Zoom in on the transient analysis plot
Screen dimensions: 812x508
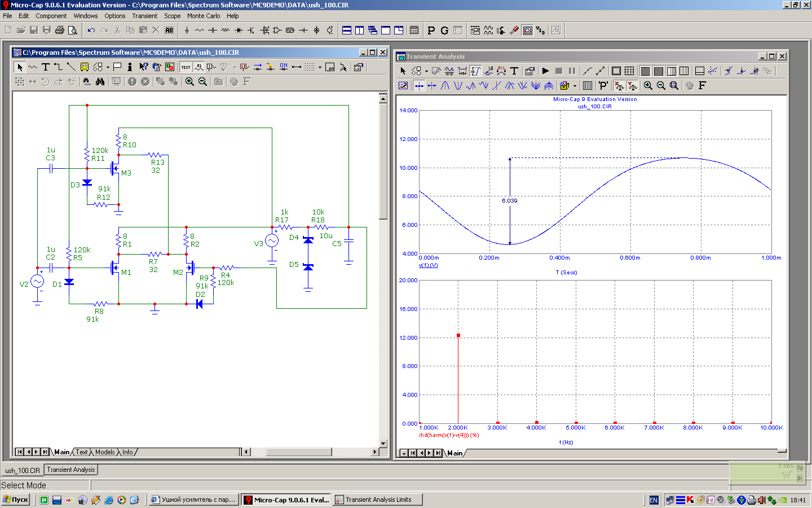coord(648,86)
